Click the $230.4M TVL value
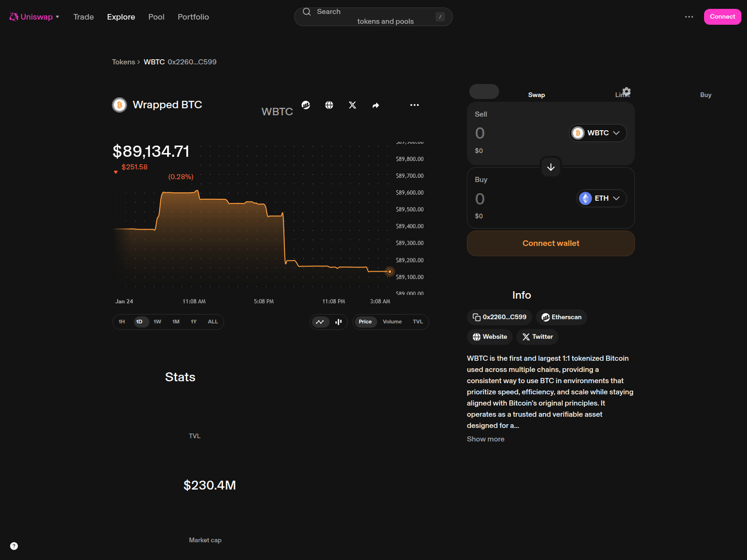 click(x=210, y=485)
